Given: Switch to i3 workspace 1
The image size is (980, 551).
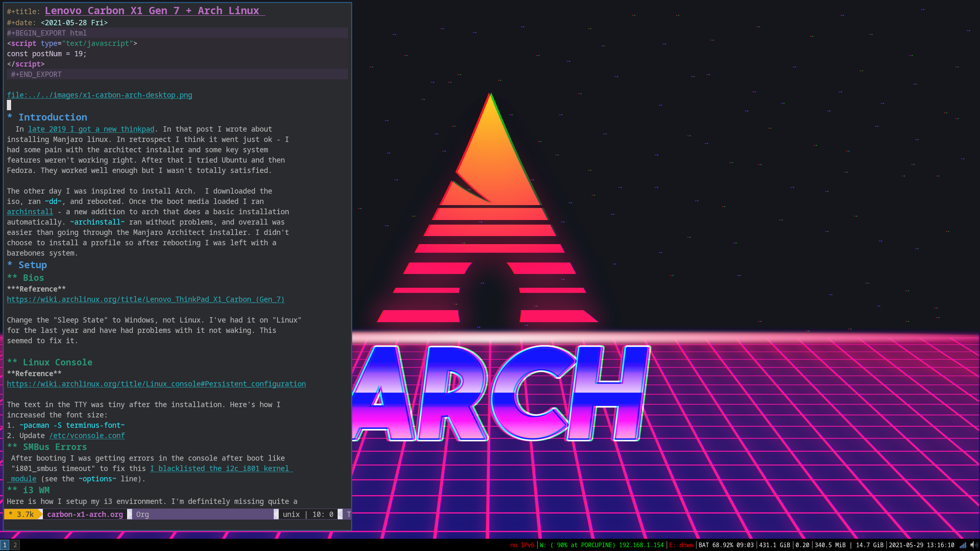Looking at the screenshot, I should [5, 545].
